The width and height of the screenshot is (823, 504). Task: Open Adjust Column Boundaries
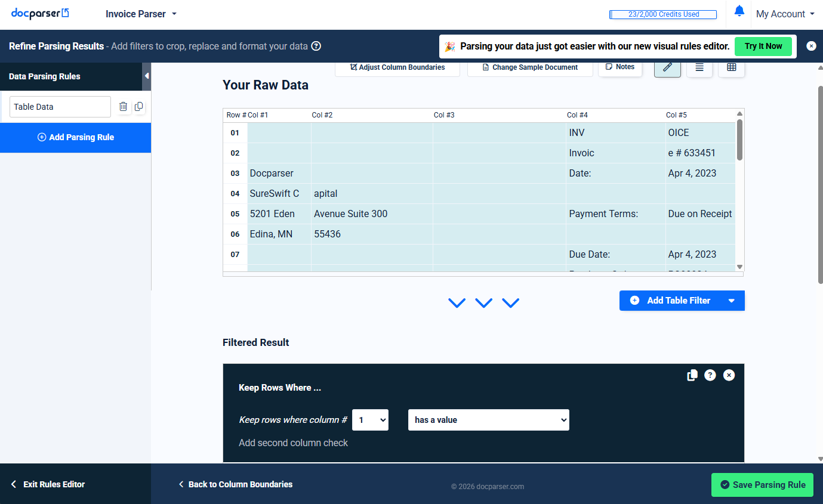[x=397, y=67]
